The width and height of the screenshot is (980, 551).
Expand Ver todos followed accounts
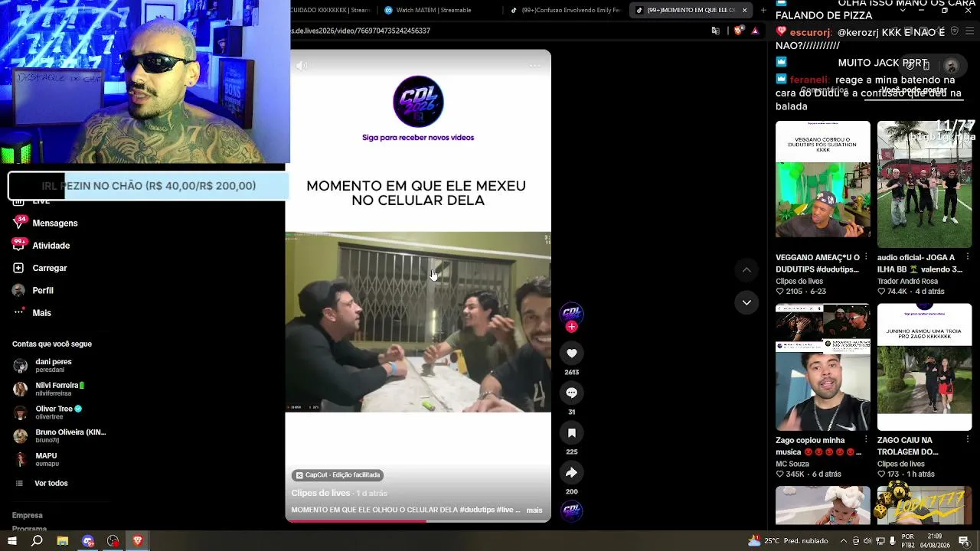[x=51, y=484]
